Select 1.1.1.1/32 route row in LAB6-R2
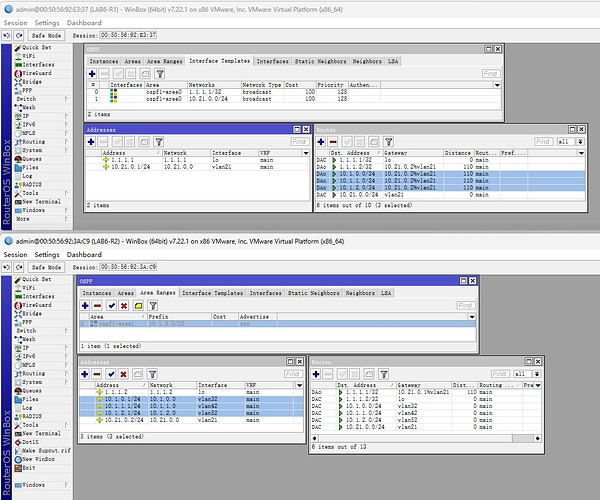The height and width of the screenshot is (500, 600). tap(426, 392)
